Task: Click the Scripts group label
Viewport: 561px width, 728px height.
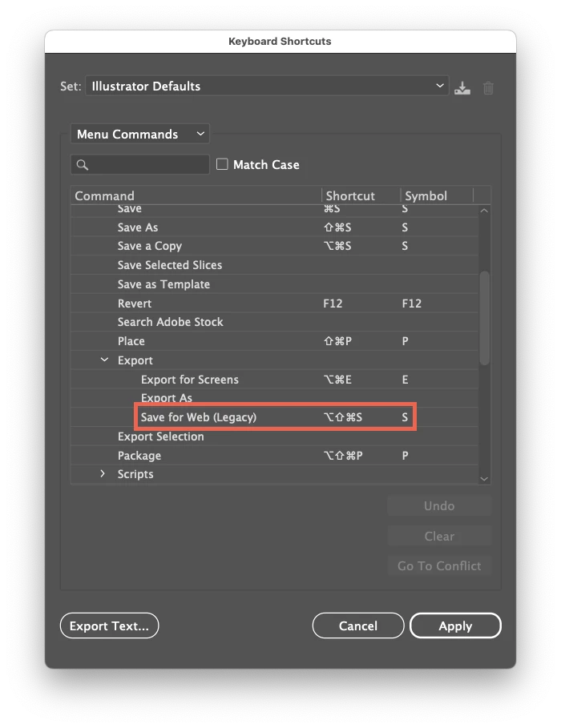Action: (x=135, y=474)
